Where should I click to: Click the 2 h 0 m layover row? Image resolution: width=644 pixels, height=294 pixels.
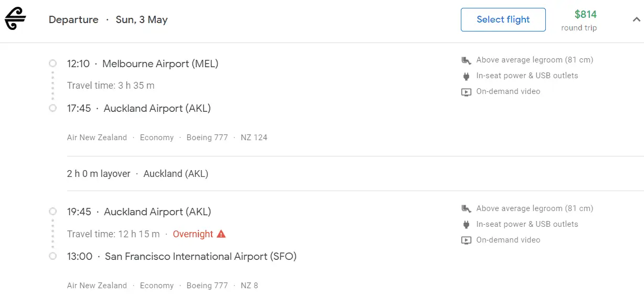138,174
